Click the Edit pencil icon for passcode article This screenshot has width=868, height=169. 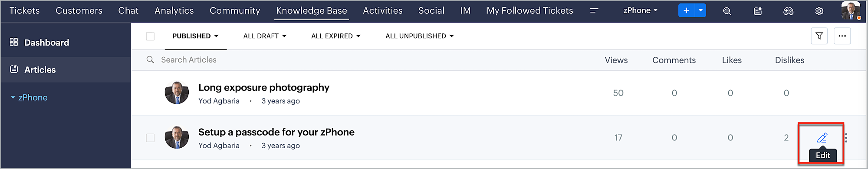coord(822,138)
